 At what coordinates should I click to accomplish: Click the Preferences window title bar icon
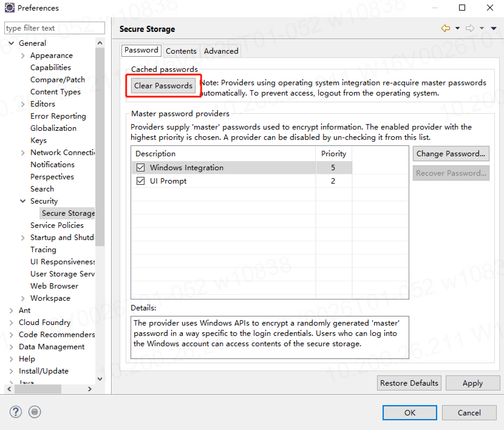point(9,7)
